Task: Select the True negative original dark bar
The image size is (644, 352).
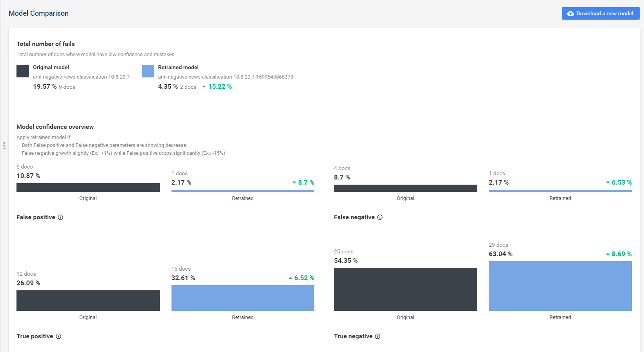Action: click(x=405, y=289)
